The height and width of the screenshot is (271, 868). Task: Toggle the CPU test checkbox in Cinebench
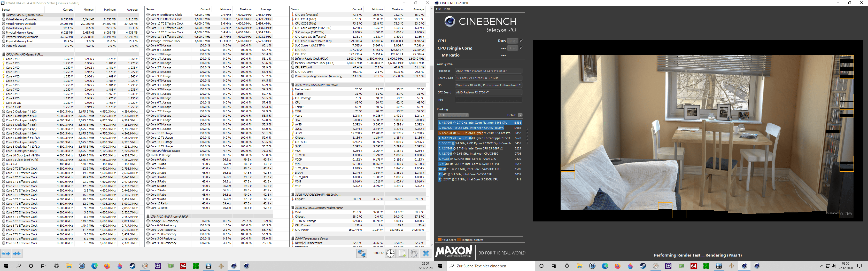(x=521, y=41)
